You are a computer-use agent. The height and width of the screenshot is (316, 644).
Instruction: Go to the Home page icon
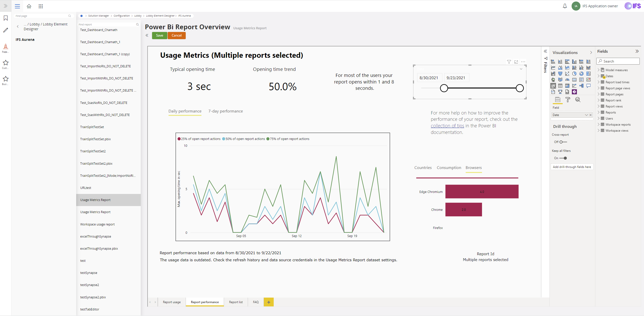pyautogui.click(x=29, y=6)
